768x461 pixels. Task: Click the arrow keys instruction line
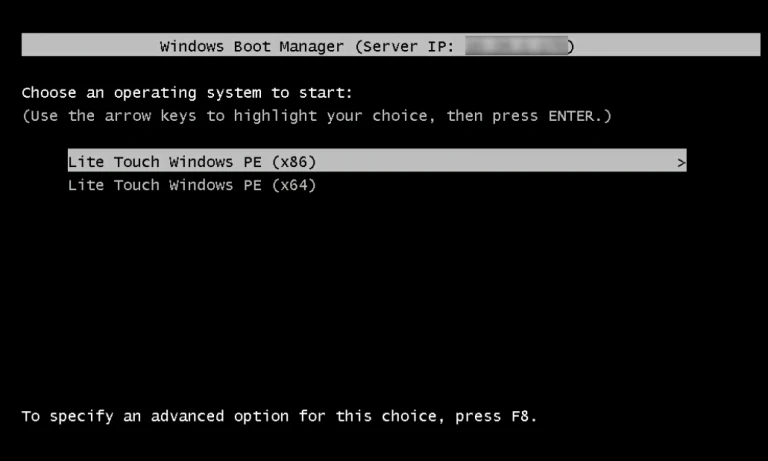[316, 116]
